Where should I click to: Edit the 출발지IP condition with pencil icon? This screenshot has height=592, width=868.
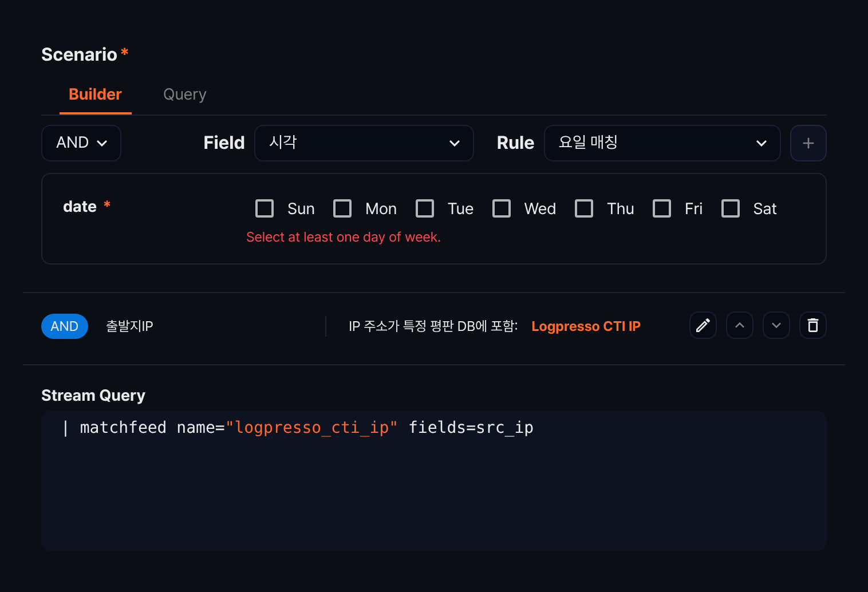[x=703, y=325]
